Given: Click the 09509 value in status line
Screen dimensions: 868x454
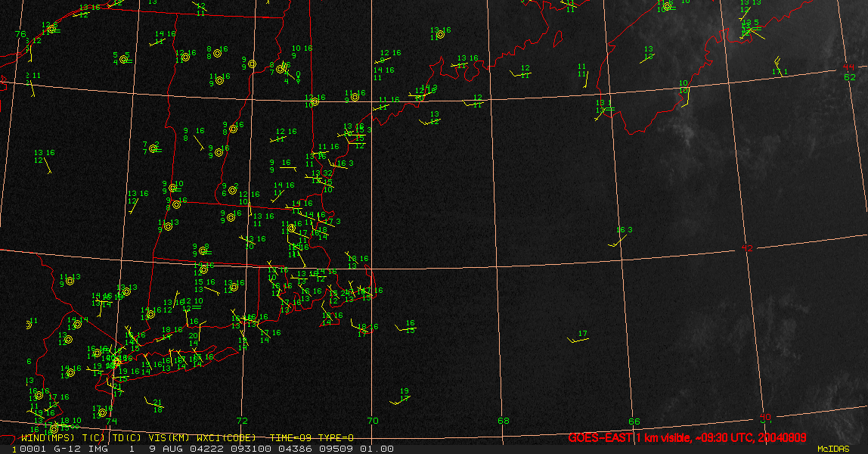Looking at the screenshot, I should [336, 449].
